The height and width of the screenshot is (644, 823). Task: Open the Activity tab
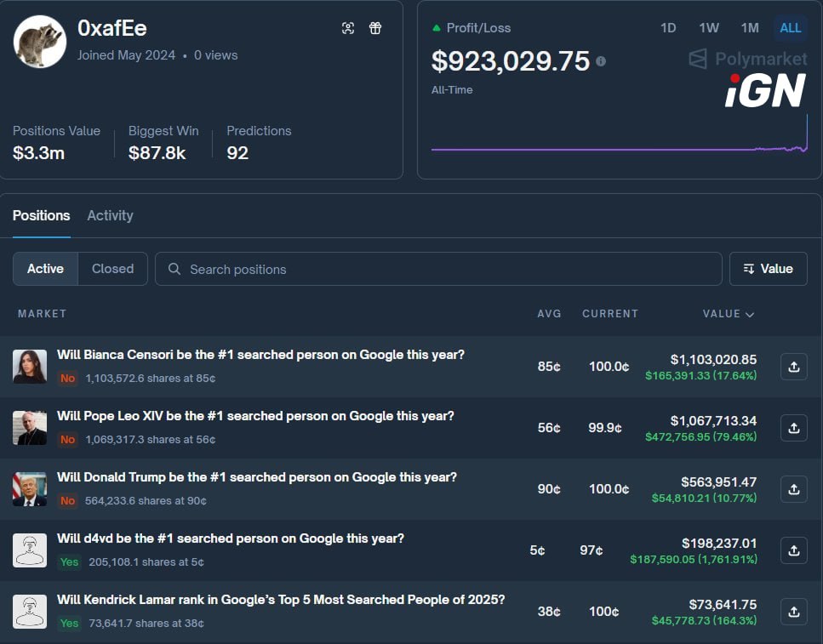(x=110, y=215)
